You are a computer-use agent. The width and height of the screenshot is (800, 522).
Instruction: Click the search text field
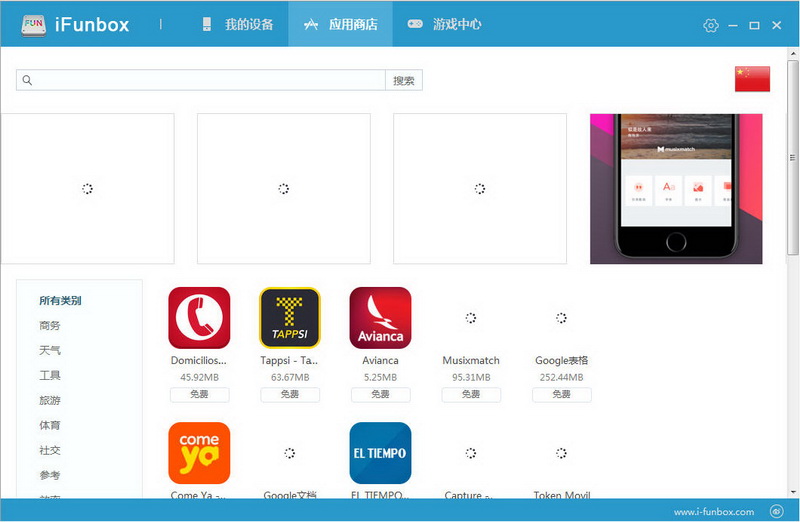[x=201, y=80]
